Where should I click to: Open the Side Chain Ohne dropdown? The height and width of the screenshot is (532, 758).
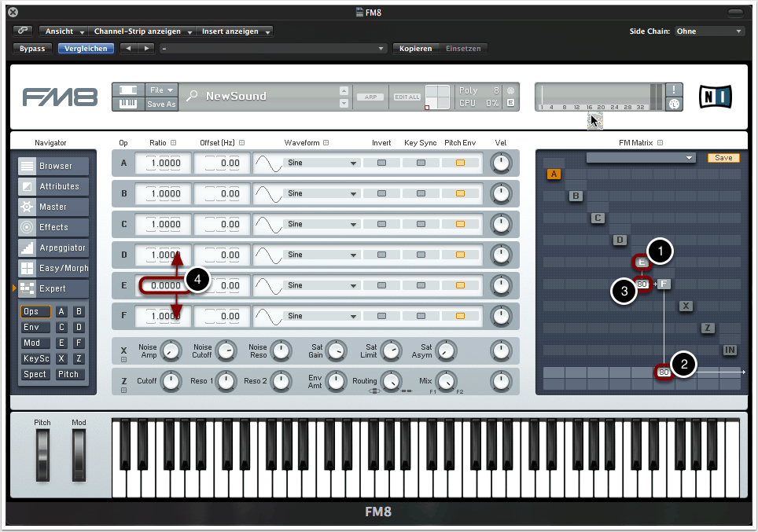pos(709,31)
